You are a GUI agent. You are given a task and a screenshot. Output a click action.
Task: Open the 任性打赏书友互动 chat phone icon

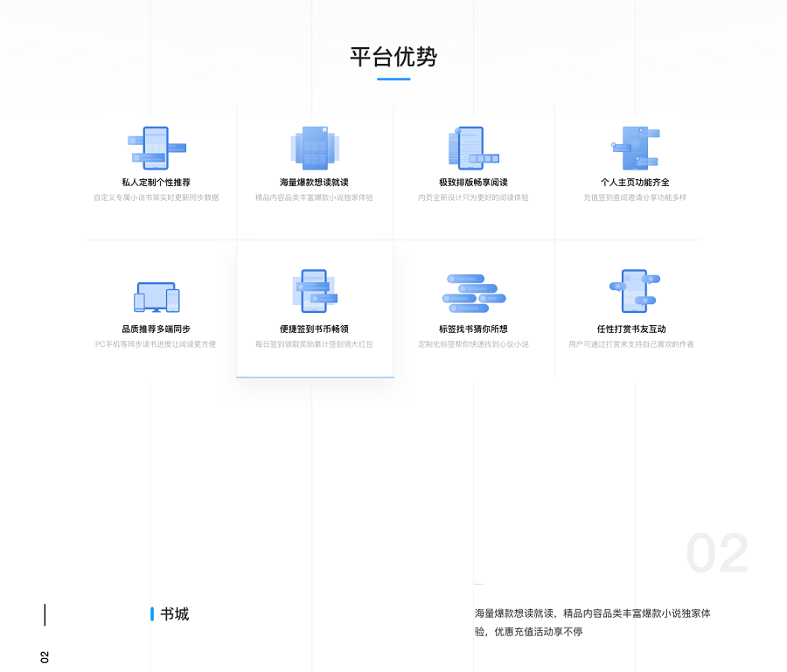pos(635,291)
